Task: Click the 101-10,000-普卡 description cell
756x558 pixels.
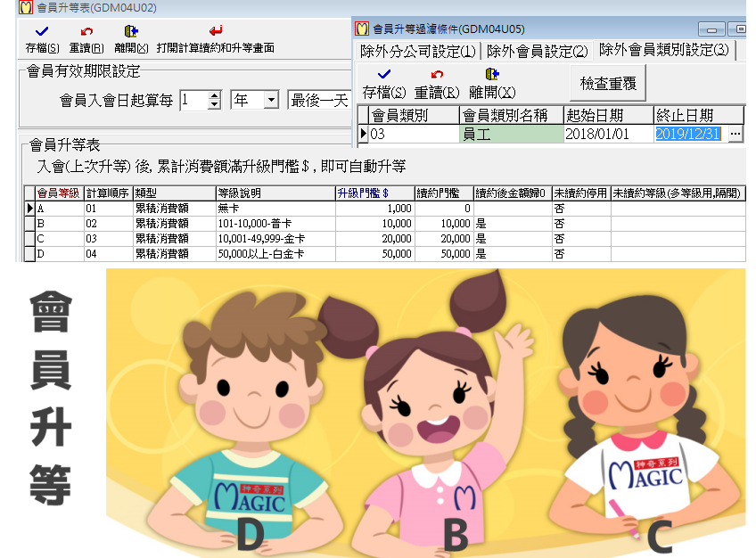Action: click(x=275, y=224)
